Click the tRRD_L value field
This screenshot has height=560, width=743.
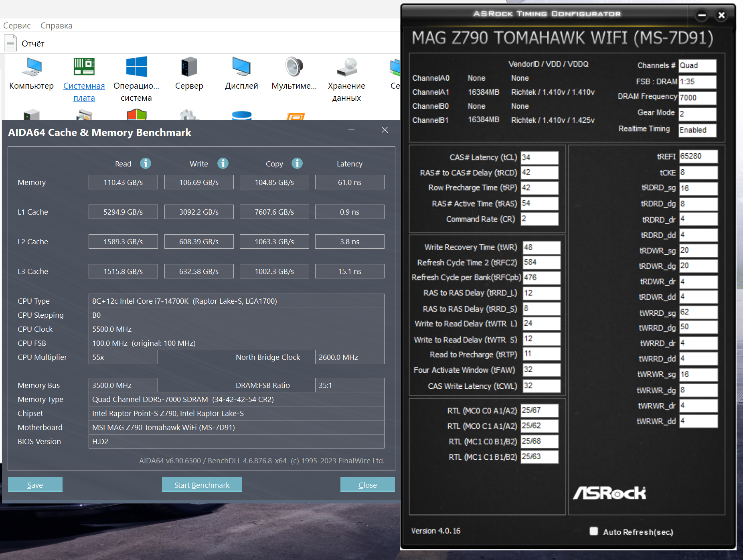(542, 293)
